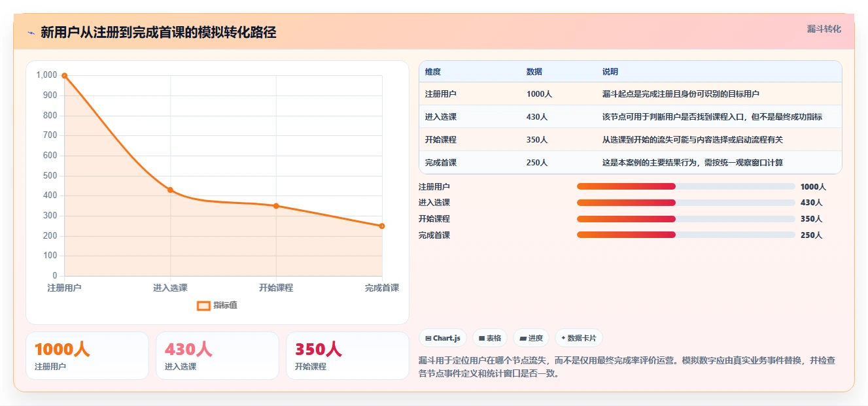Click the 进入选课 x-axis label of the chart
Image resolution: width=868 pixels, height=406 pixels.
point(170,288)
